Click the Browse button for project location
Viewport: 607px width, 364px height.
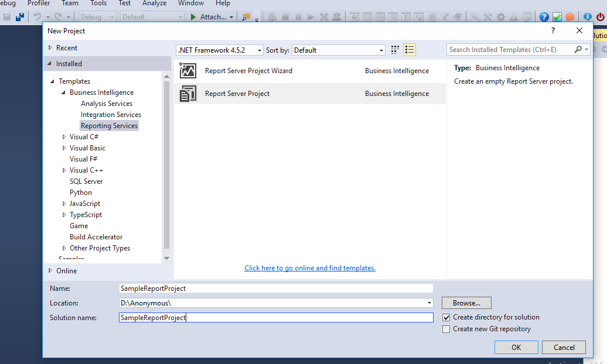click(x=466, y=303)
